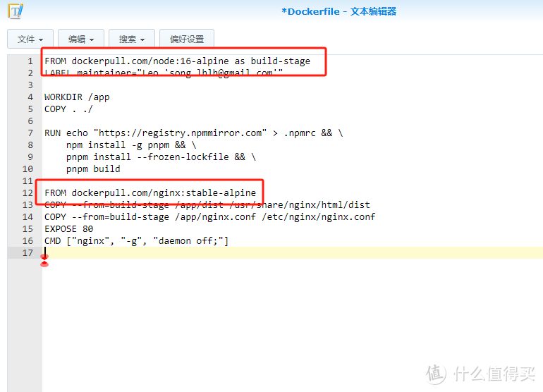The height and width of the screenshot is (392, 543).
Task: Click the 值 watermark logo icon
Action: (437, 373)
